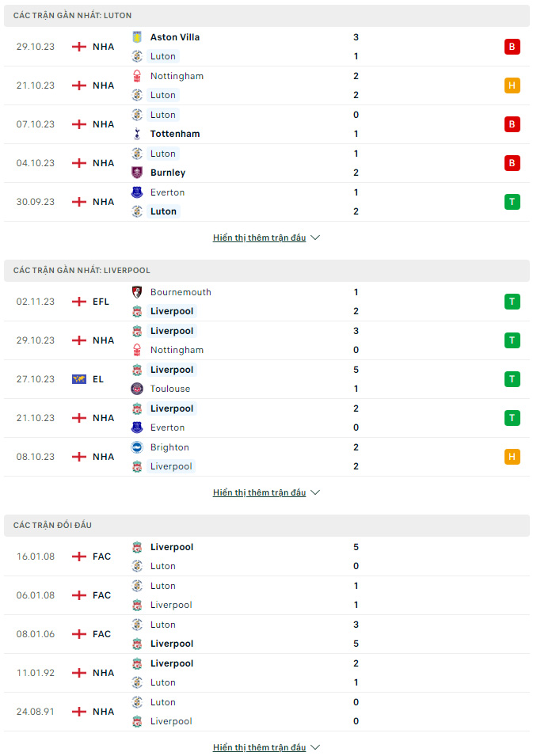Click the Bournemouth crest icon
533x756 pixels.
(137, 291)
